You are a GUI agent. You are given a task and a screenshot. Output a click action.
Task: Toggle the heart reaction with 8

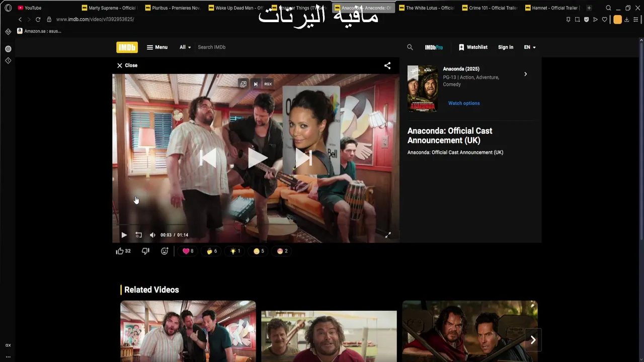point(188,251)
